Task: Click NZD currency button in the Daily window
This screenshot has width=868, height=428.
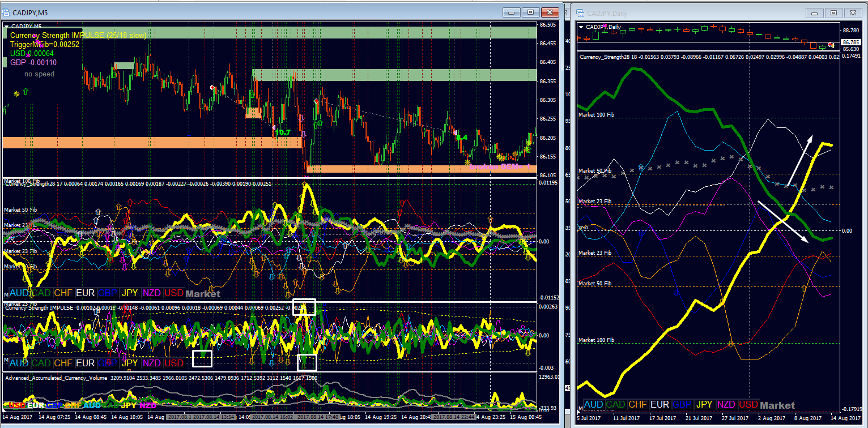Action: tap(726, 405)
